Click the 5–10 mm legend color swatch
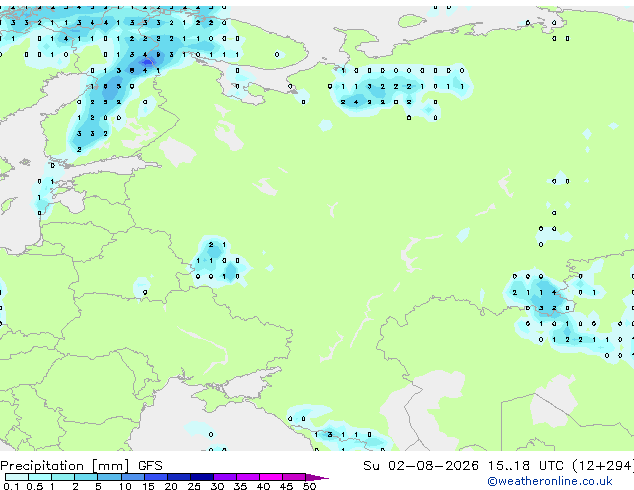 tap(109, 477)
